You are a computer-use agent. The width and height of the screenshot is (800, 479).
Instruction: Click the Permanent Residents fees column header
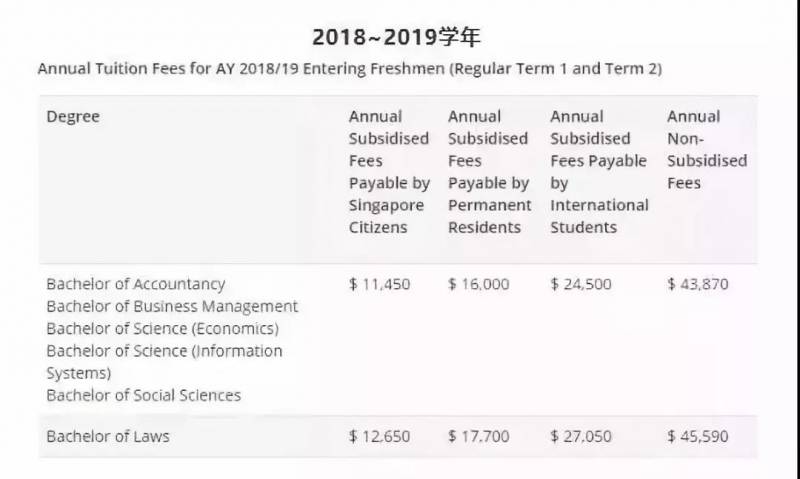[x=489, y=171]
